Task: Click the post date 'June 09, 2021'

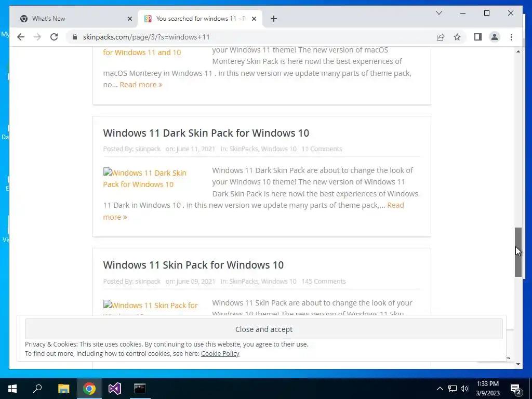Action: [196, 281]
